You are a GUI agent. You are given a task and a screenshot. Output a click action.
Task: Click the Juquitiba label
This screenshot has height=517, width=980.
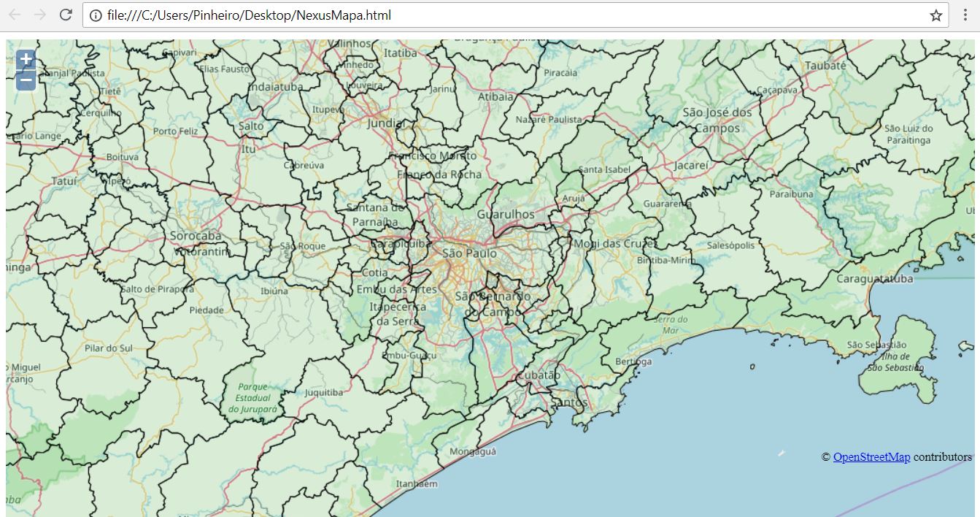(x=323, y=392)
